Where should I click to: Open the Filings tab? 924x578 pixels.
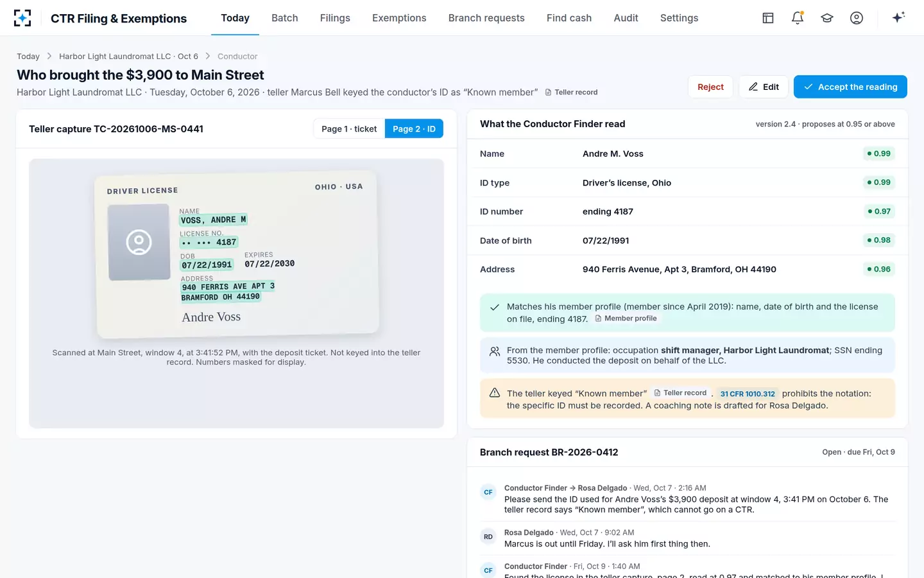coord(335,18)
